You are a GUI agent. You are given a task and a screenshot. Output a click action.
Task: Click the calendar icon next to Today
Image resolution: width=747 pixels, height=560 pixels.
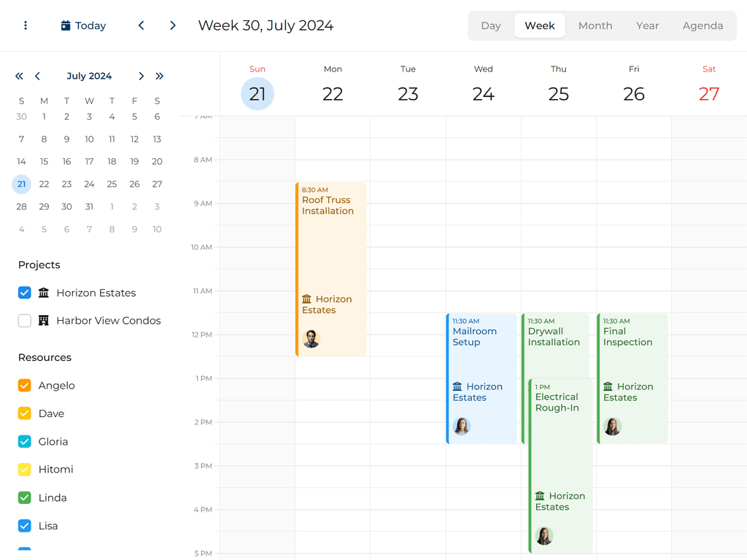coord(66,26)
